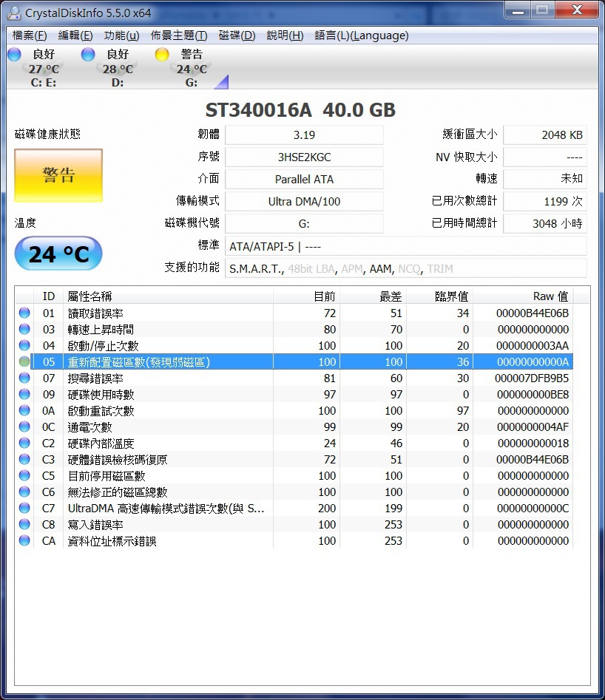Select the D: disk status orb
605x700 pixels.
tap(88, 54)
